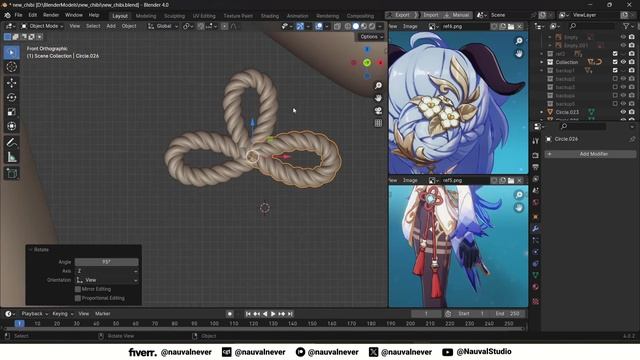640x360 pixels.
Task: Switch to the Modeling workspace tab
Action: (146, 16)
